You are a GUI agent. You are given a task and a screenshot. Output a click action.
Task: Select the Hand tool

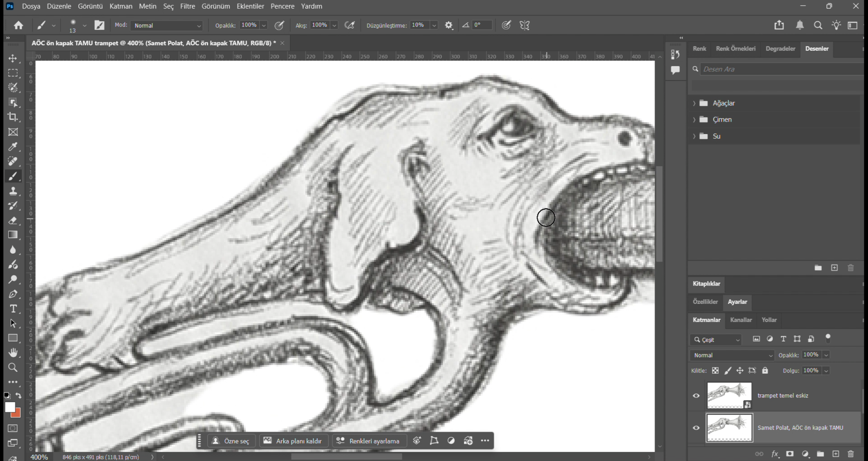coord(13,353)
